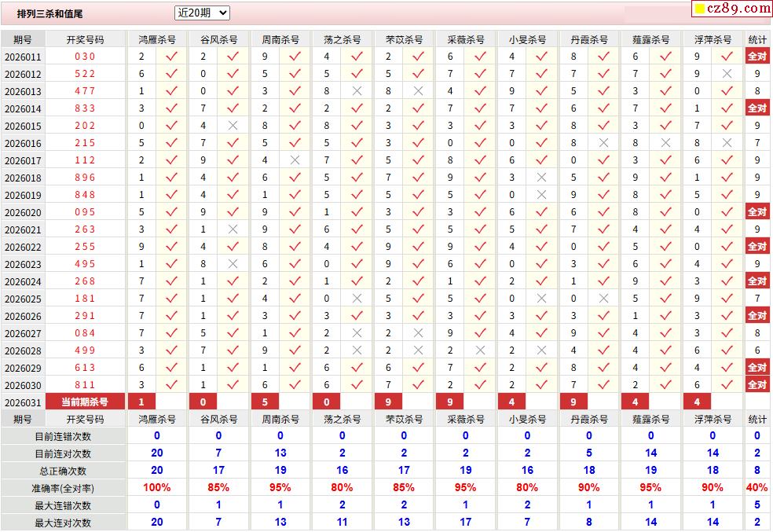Select the period number 2026025
Screen dimensions: 773x532
click(x=23, y=299)
